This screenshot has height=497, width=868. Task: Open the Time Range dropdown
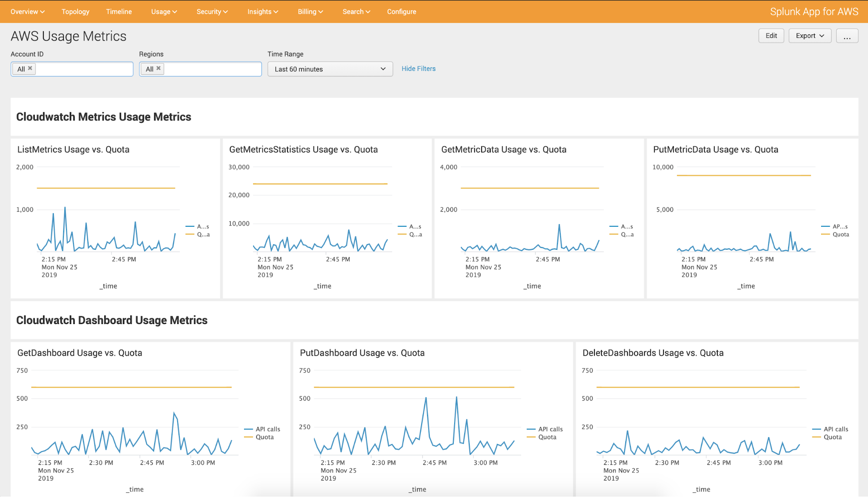[330, 69]
